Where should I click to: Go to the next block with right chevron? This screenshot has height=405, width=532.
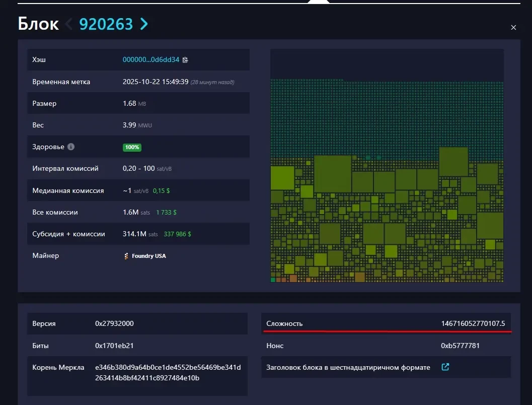point(144,24)
